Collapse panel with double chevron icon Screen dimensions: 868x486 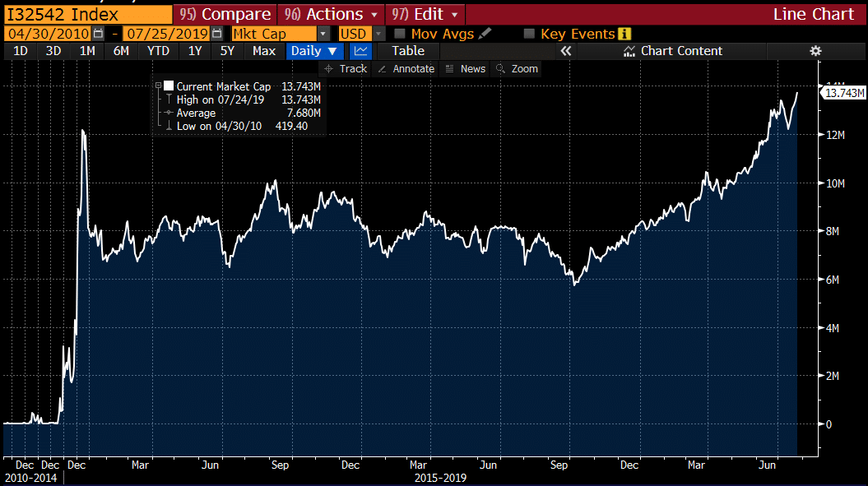[565, 51]
